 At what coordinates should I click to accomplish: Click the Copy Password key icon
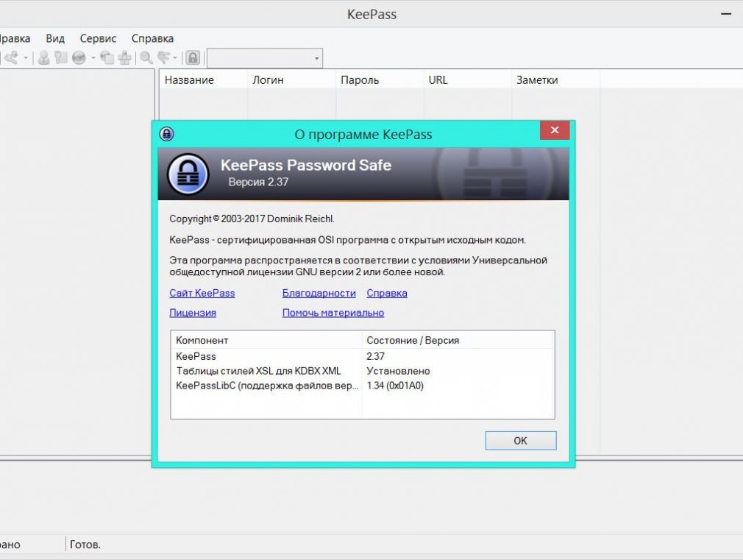point(60,58)
